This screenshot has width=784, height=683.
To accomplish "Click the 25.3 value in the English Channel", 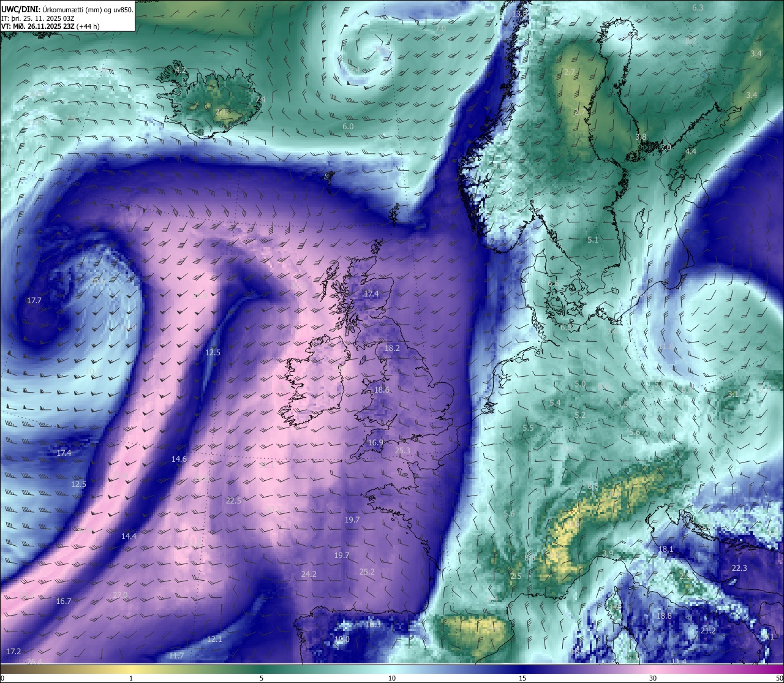I will click(402, 450).
